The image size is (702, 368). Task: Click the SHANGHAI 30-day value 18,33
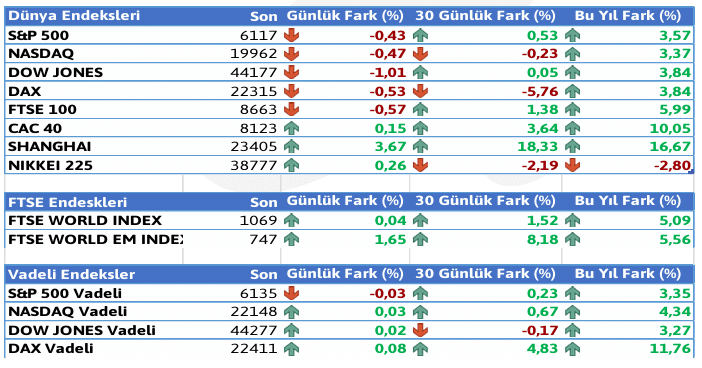pyautogui.click(x=538, y=147)
